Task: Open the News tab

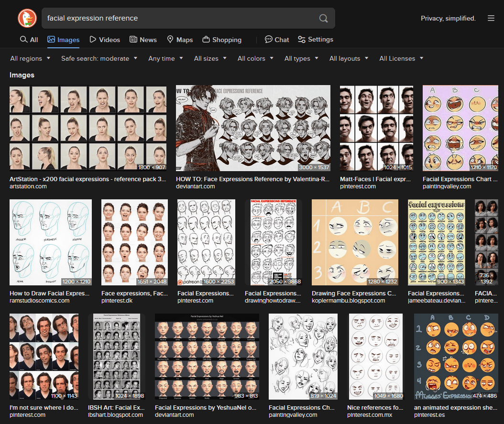Action: [x=143, y=40]
